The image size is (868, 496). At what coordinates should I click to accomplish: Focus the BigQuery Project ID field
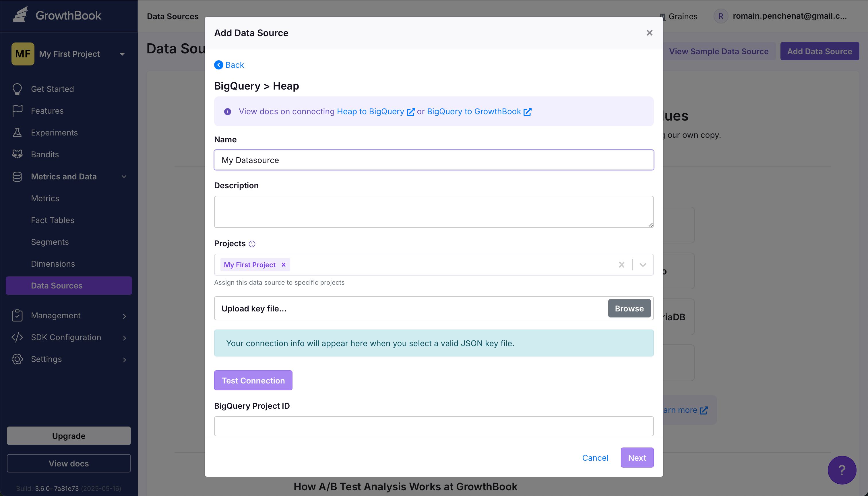pos(433,426)
